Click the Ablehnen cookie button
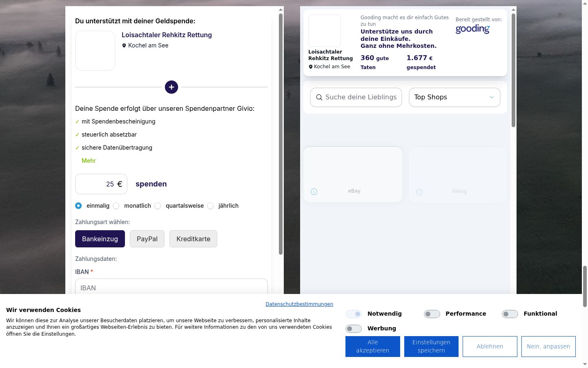 [x=490, y=346]
